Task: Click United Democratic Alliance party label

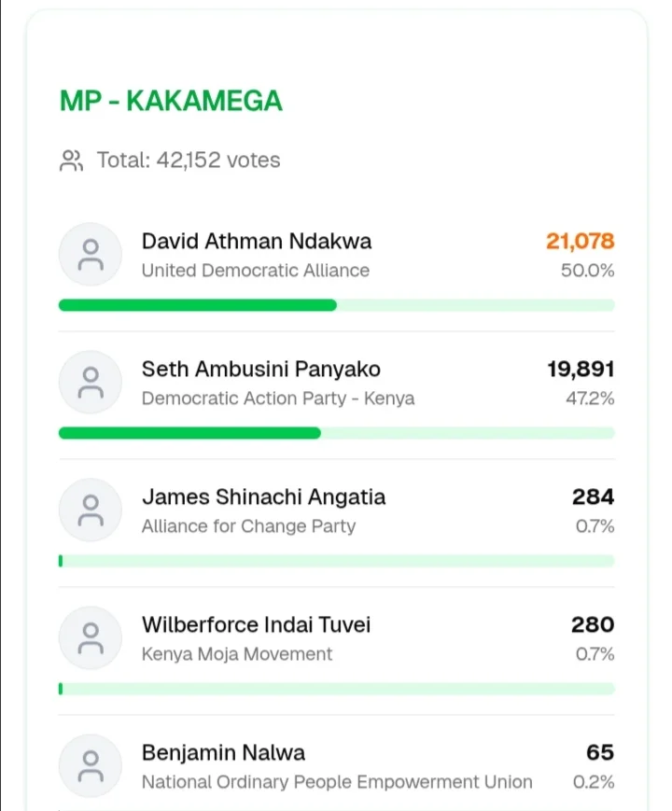Action: coord(256,271)
